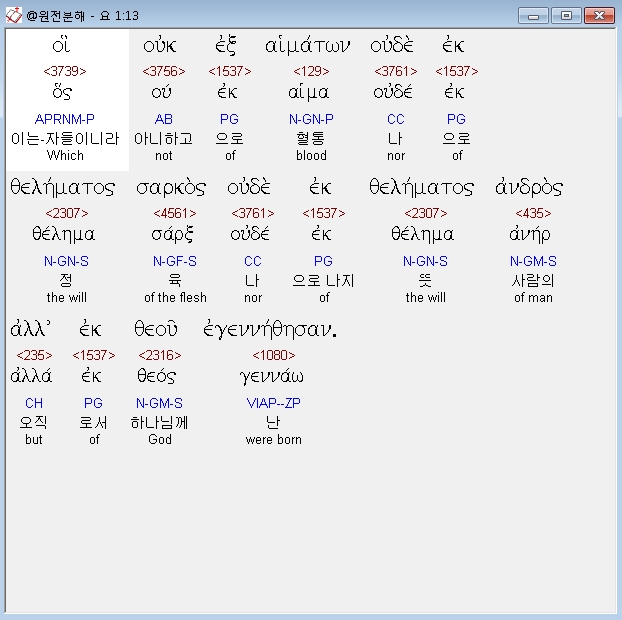Click the parsing code CH
The image size is (622, 620).
pos(34,403)
